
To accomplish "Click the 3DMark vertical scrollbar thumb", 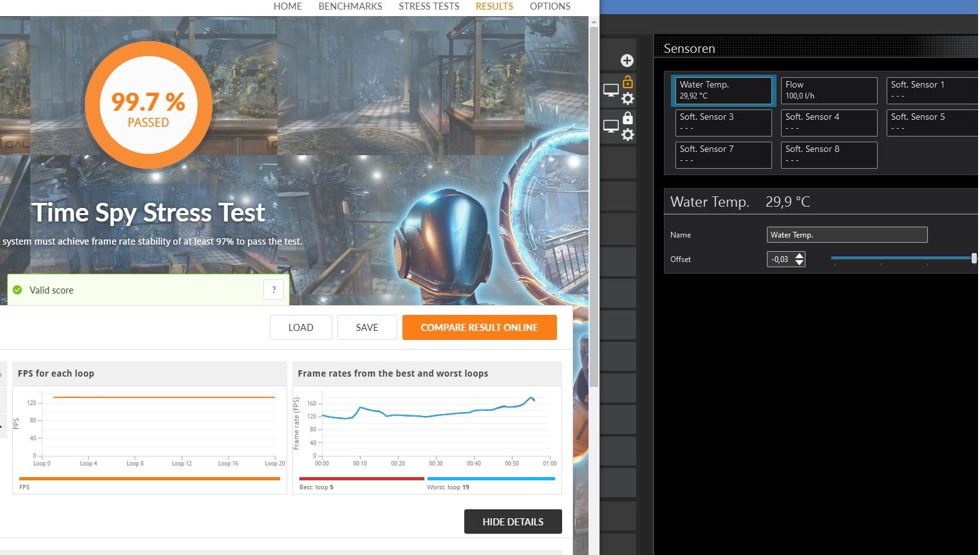I will pos(594,206).
